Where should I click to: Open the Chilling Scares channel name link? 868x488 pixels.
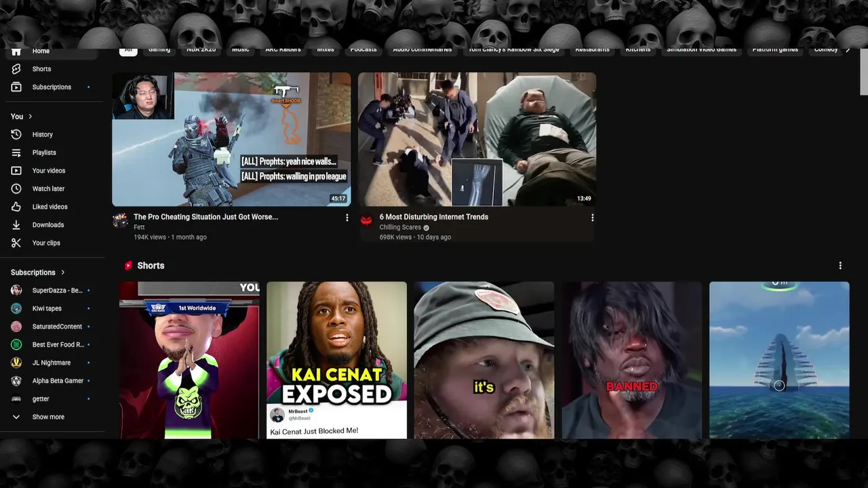click(x=400, y=228)
